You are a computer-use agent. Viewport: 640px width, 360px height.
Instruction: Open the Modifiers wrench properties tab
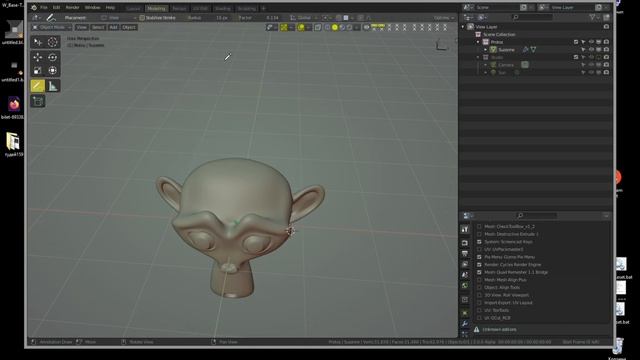click(465, 324)
